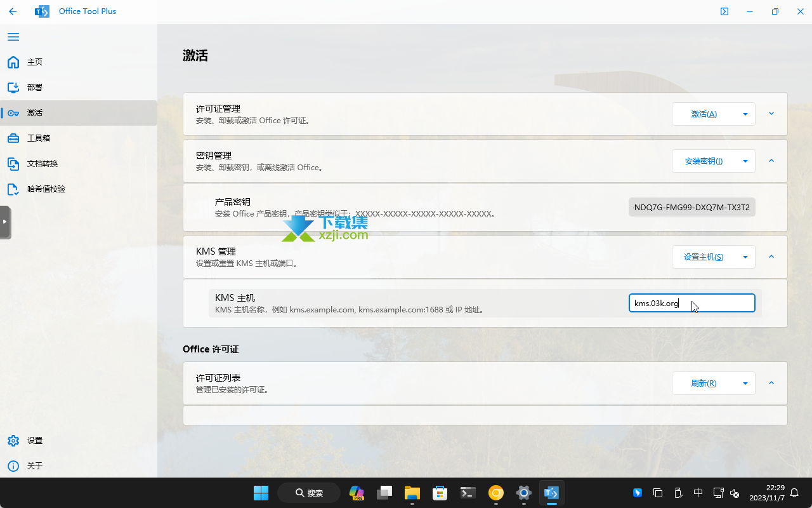Open 设置 settings in the sidebar

pos(79,441)
